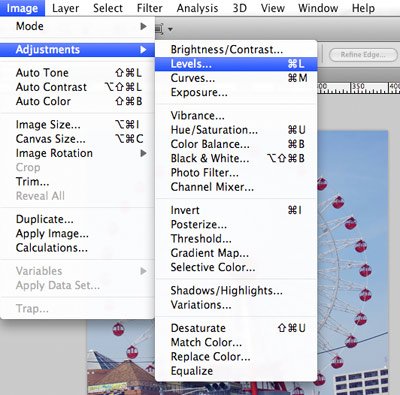Image resolution: width=400 pixels, height=395 pixels.
Task: Select Exposure adjustment
Action: click(236, 92)
